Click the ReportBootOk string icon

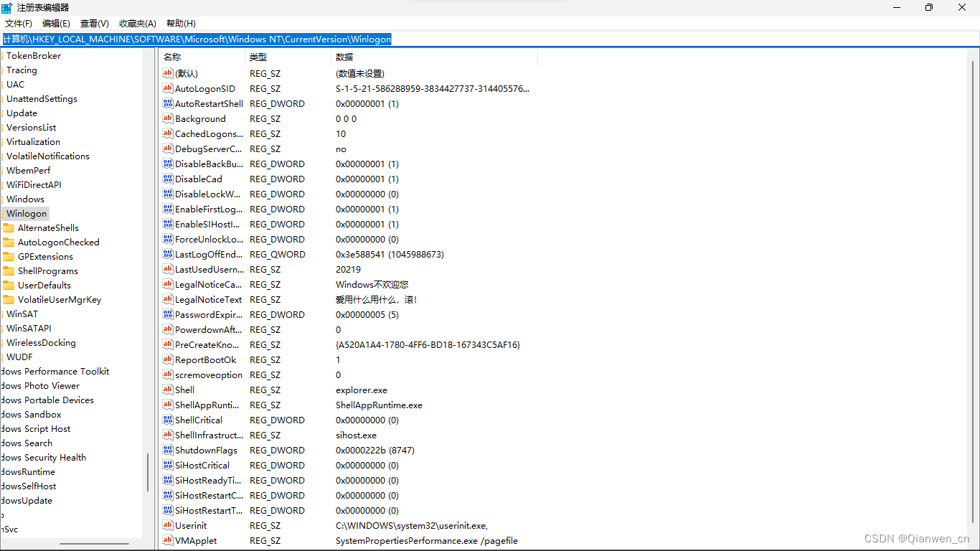point(168,360)
